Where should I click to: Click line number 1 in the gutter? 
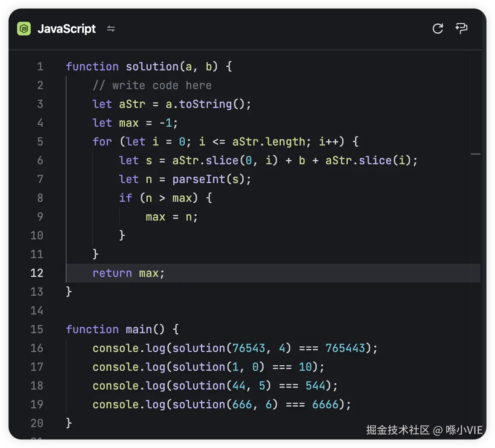(40, 67)
